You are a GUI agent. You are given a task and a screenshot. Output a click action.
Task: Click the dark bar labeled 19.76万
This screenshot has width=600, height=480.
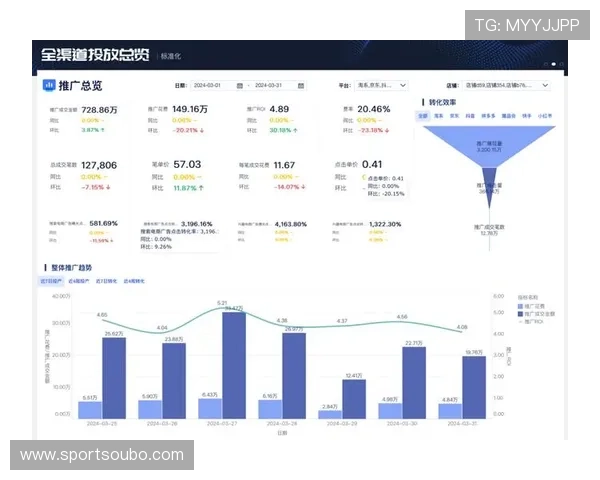[474, 387]
